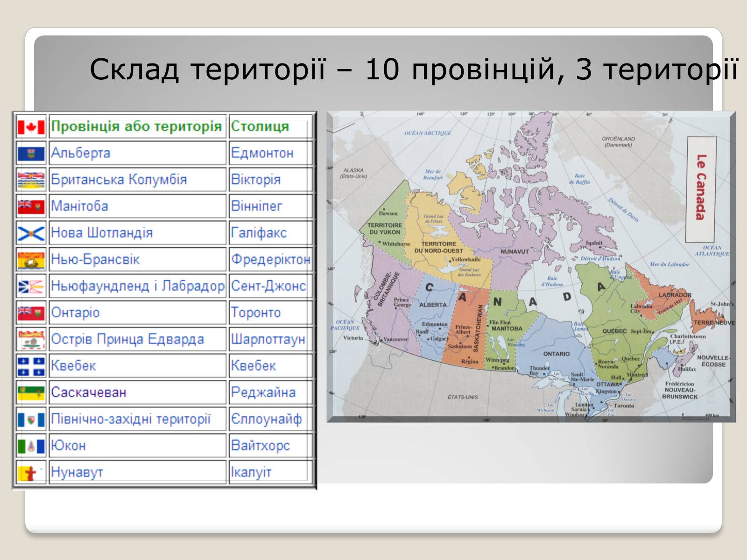This screenshot has height=560, width=747.
Task: Click the Alberta flag icon
Action: [31, 154]
